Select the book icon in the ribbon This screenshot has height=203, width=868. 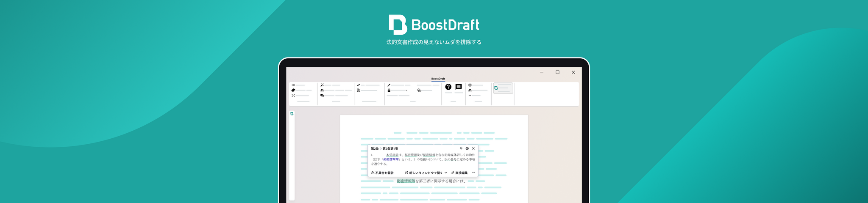(293, 90)
